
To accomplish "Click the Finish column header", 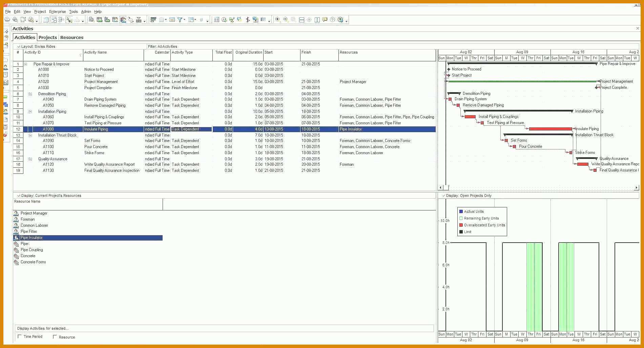I will point(319,55).
